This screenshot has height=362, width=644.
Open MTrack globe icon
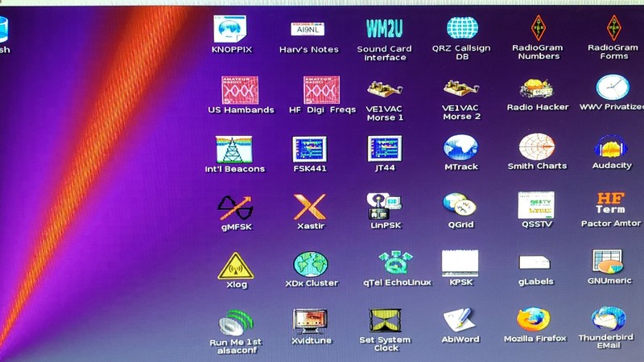[460, 147]
